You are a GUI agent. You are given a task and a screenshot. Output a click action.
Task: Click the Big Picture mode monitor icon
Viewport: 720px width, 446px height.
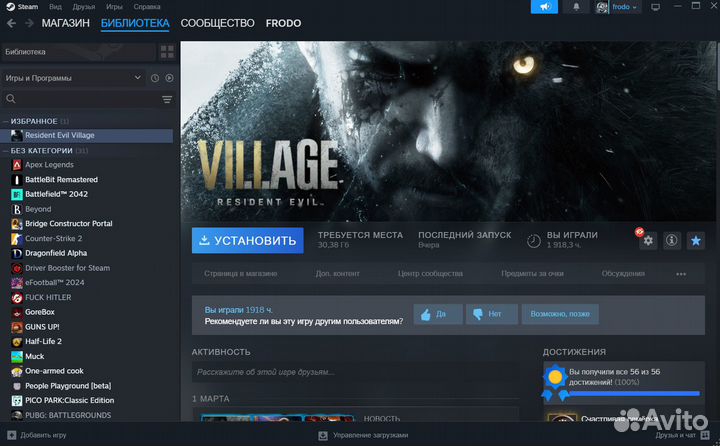pos(656,7)
